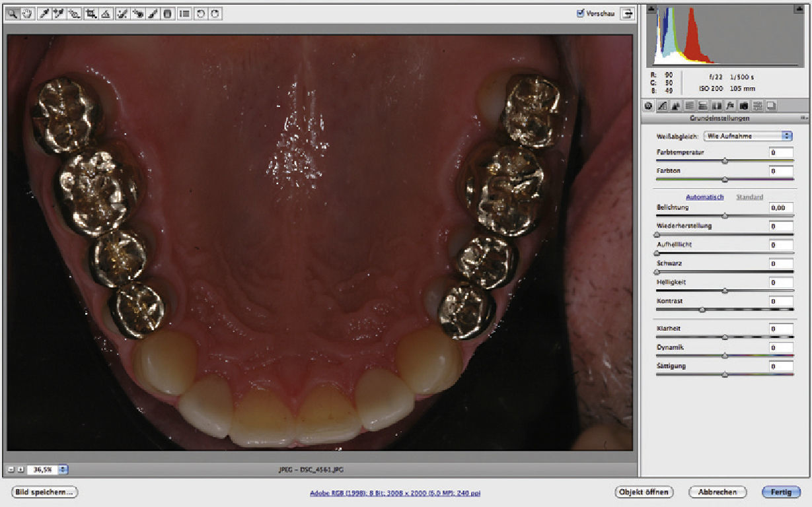The image size is (812, 507).
Task: Select the Hand tool
Action: 27,13
